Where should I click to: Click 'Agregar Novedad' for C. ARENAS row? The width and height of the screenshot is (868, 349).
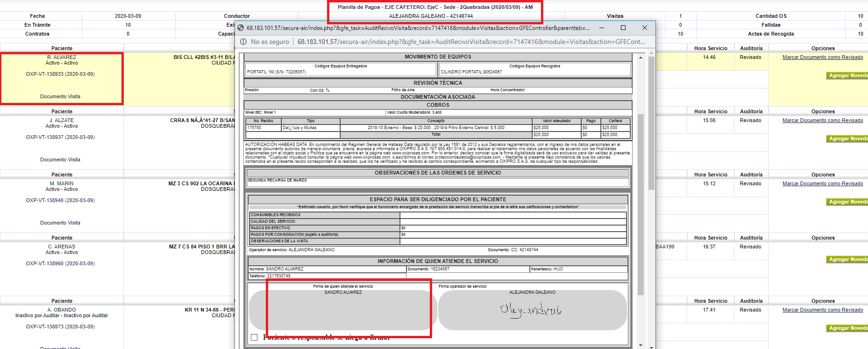tap(847, 259)
